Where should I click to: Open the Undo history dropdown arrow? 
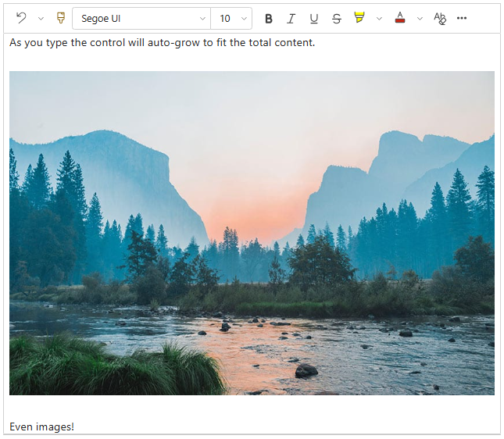point(41,19)
